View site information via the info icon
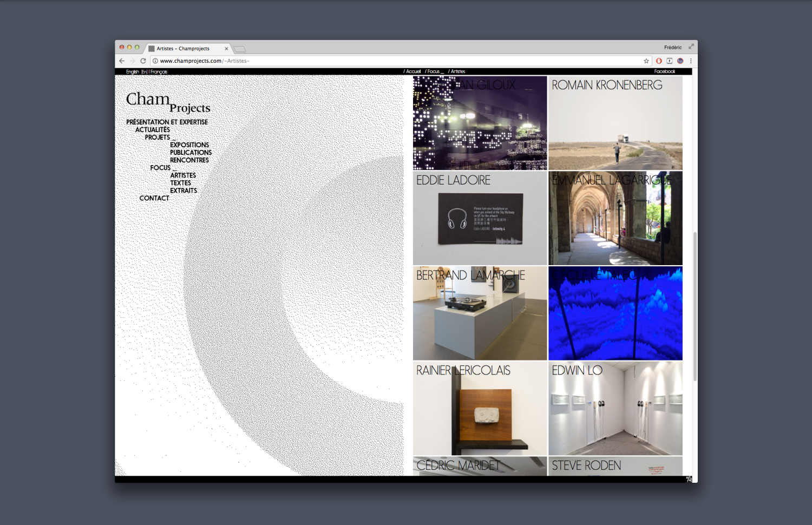The height and width of the screenshot is (525, 812). 155,61
